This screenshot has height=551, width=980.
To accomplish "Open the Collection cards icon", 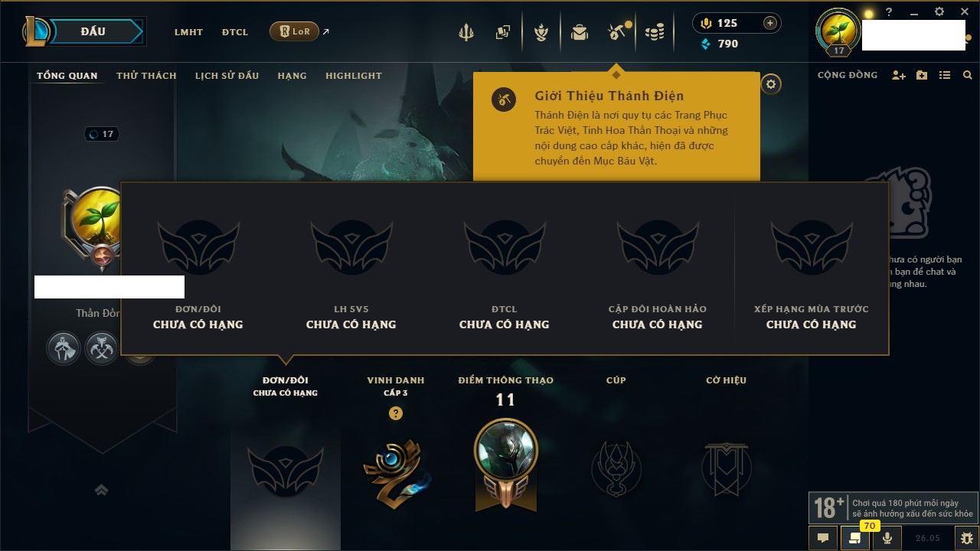I will [503, 32].
